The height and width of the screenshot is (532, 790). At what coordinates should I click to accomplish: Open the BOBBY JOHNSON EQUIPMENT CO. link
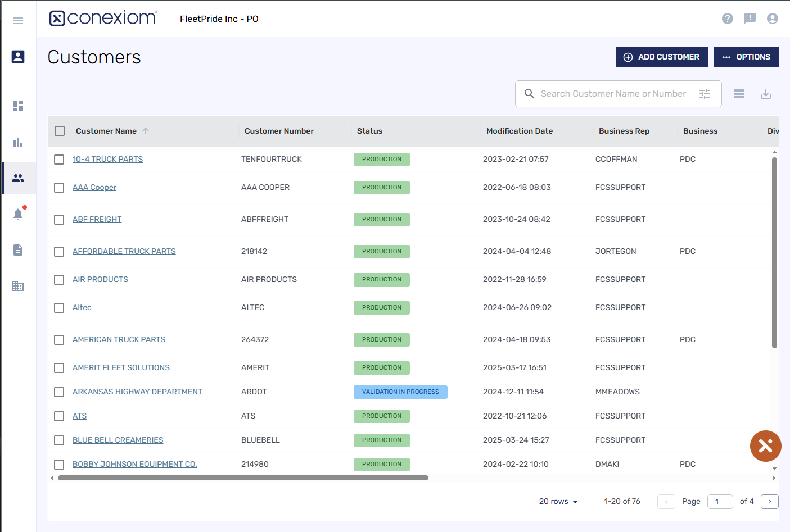pos(134,465)
